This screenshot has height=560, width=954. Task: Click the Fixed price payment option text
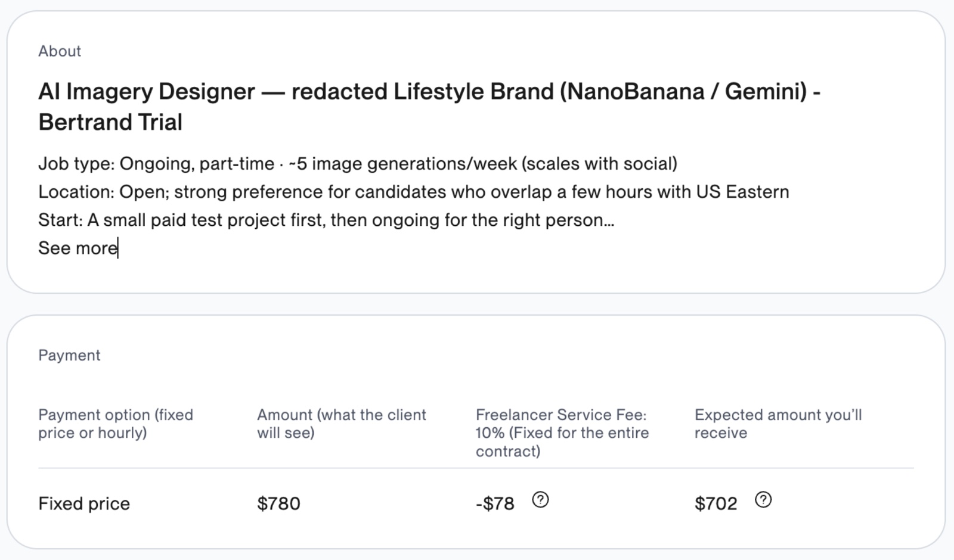point(84,503)
